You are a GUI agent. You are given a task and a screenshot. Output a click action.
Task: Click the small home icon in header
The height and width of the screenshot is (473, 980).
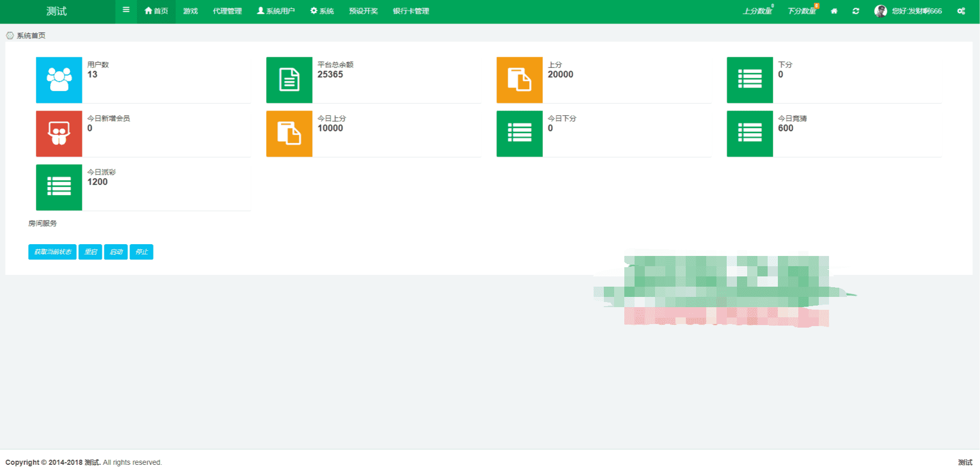pos(834,11)
